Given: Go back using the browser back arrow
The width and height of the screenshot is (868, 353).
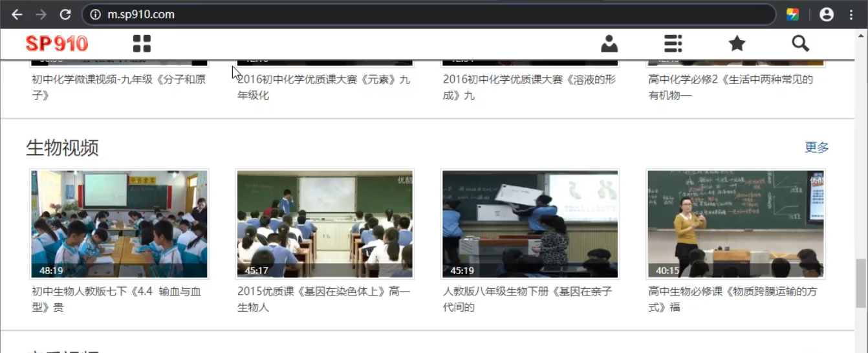Looking at the screenshot, I should pyautogui.click(x=17, y=14).
